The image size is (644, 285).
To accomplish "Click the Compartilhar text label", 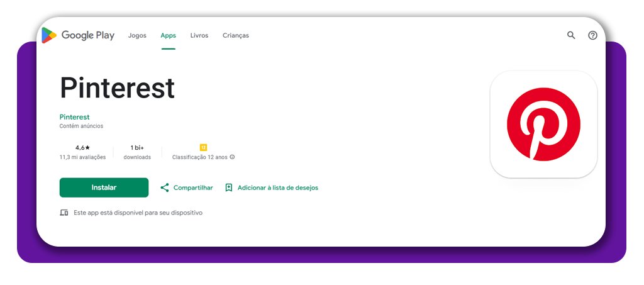I will [x=193, y=187].
